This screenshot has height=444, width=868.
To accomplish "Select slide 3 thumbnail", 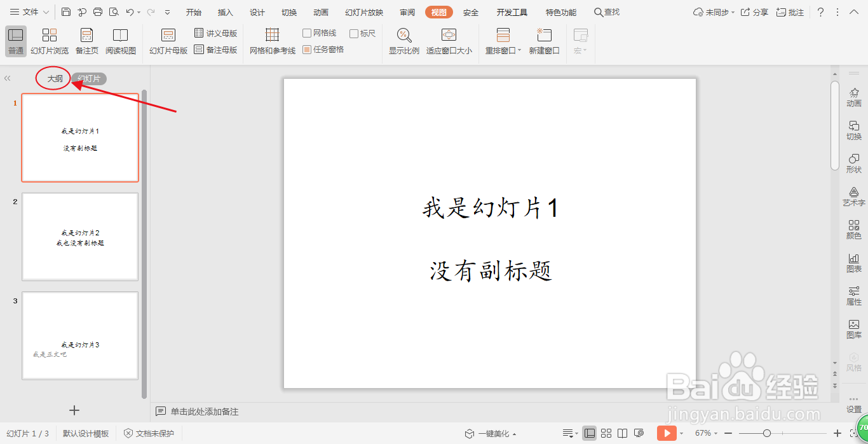I will (80, 336).
